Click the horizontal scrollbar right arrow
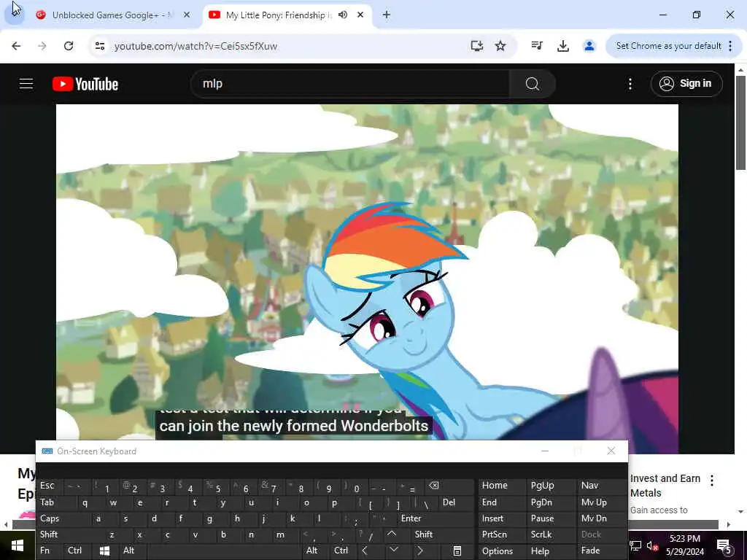Screen dimensions: 747x560 pyautogui.click(x=729, y=524)
